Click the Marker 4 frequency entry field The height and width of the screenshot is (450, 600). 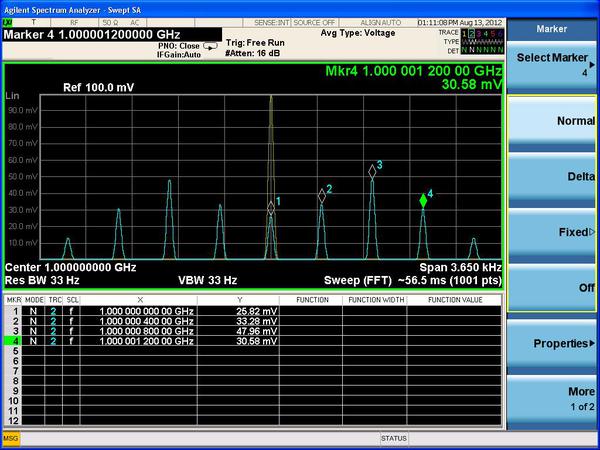coord(111,35)
